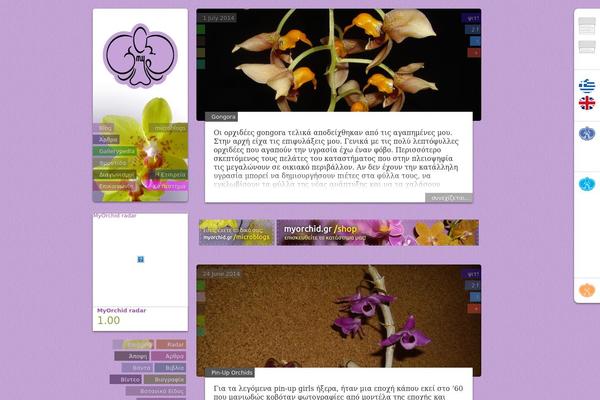The width and height of the screenshot is (600, 400).
Task: Click the radar value '1.00'
Action: pyautogui.click(x=108, y=320)
